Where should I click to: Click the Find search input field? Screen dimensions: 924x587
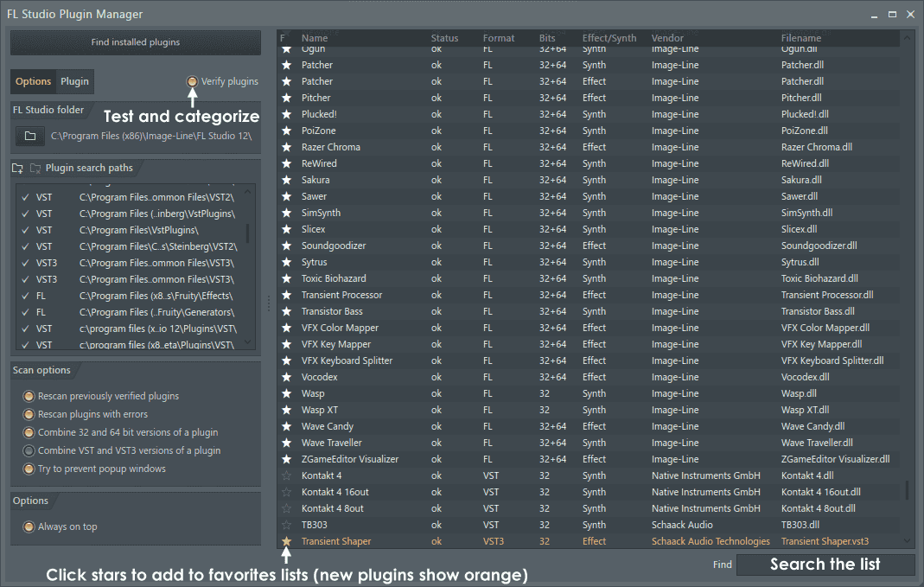click(x=825, y=565)
